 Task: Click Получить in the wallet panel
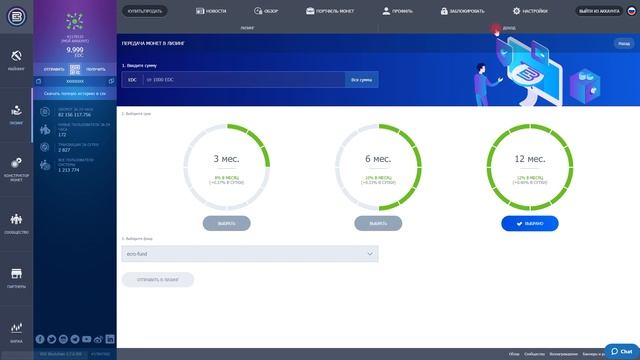(x=96, y=69)
